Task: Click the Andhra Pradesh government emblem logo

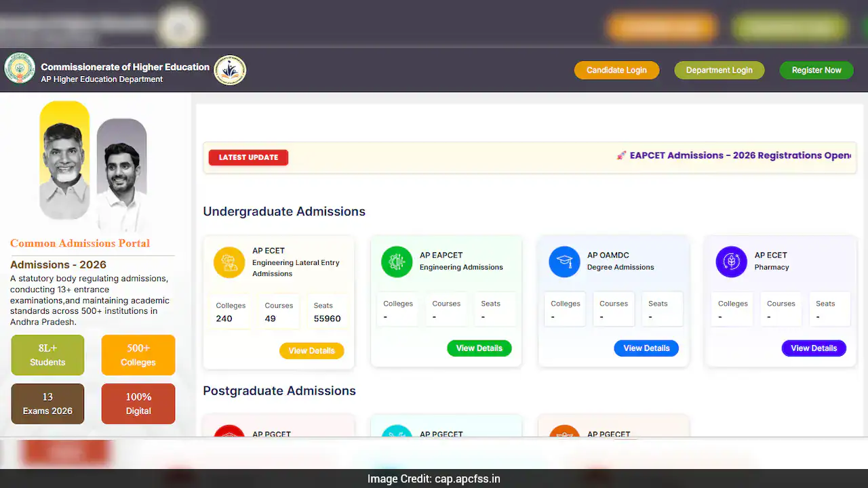Action: click(20, 69)
